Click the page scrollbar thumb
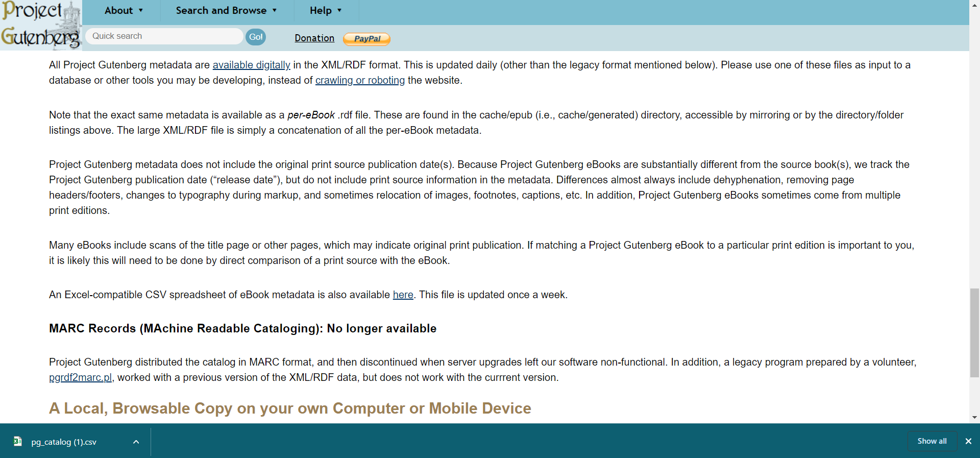The image size is (980, 458). [x=974, y=333]
